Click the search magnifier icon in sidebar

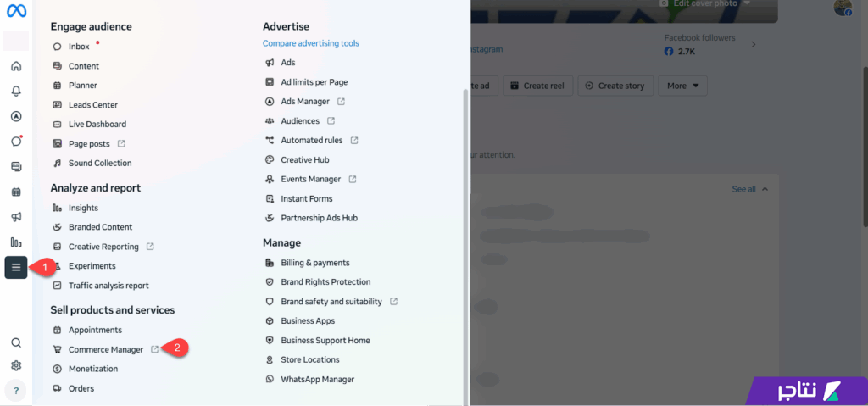coord(16,342)
